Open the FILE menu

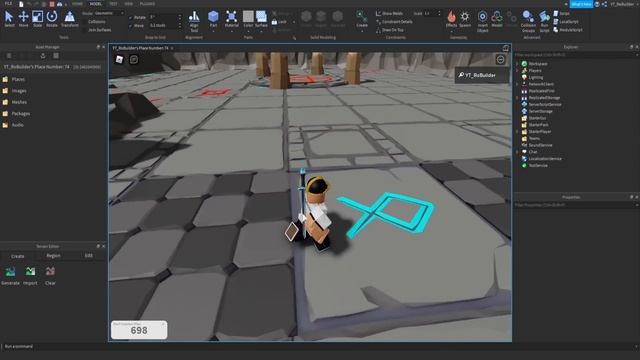click(8, 4)
